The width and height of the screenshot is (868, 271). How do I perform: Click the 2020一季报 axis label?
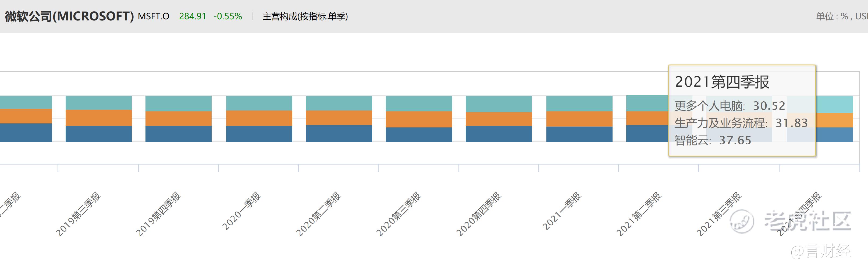241,211
